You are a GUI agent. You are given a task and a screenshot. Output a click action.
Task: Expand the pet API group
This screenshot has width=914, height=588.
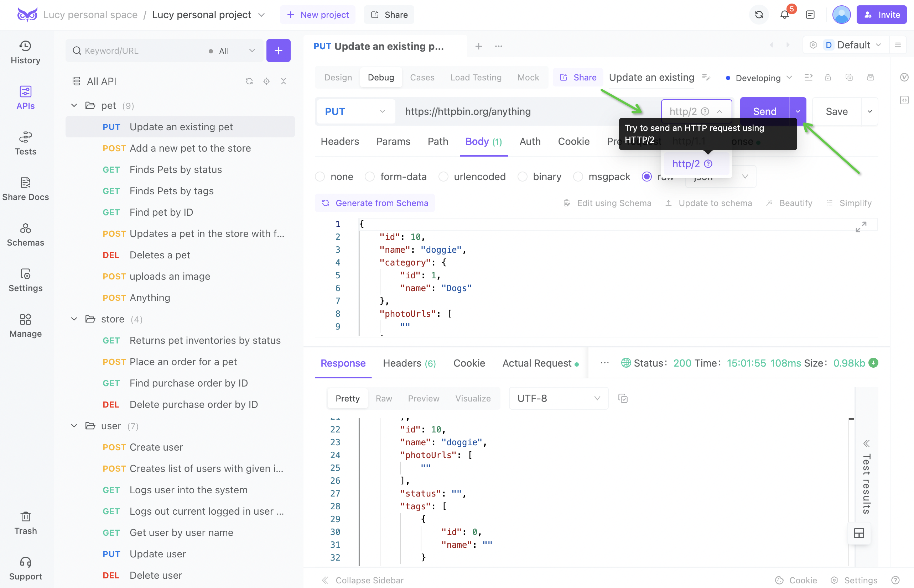[x=74, y=105]
